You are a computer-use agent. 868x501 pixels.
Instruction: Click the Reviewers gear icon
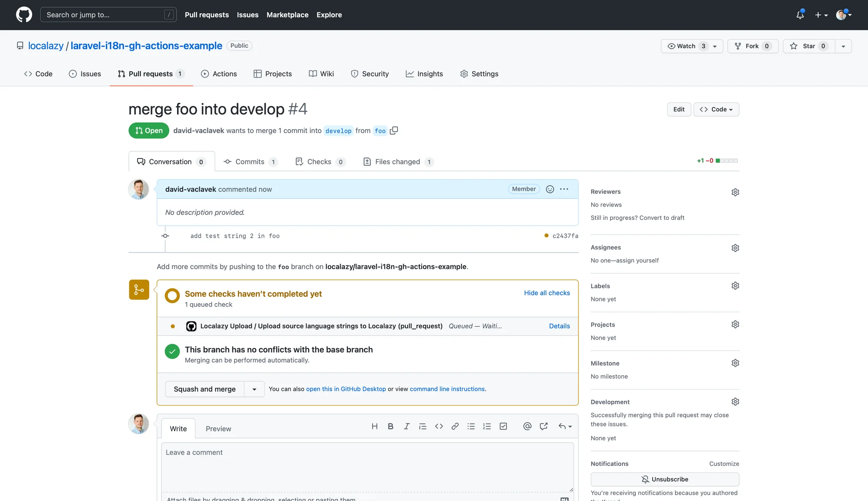click(x=735, y=192)
